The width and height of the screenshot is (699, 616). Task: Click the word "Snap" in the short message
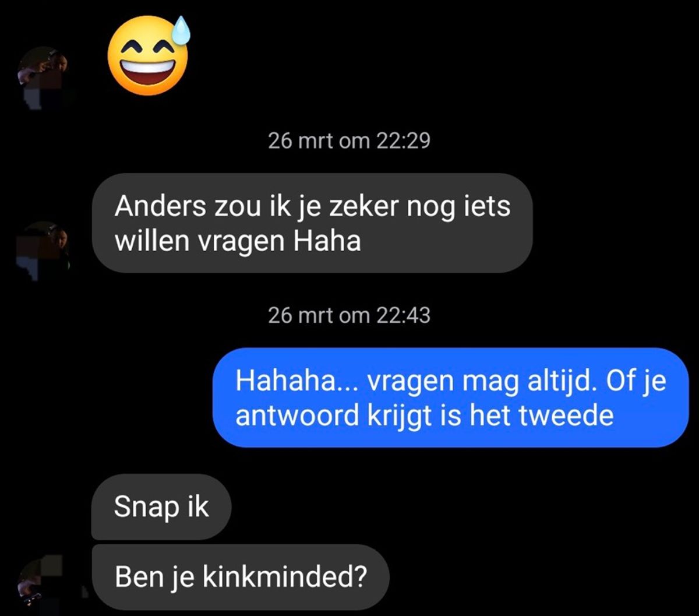pyautogui.click(x=139, y=508)
